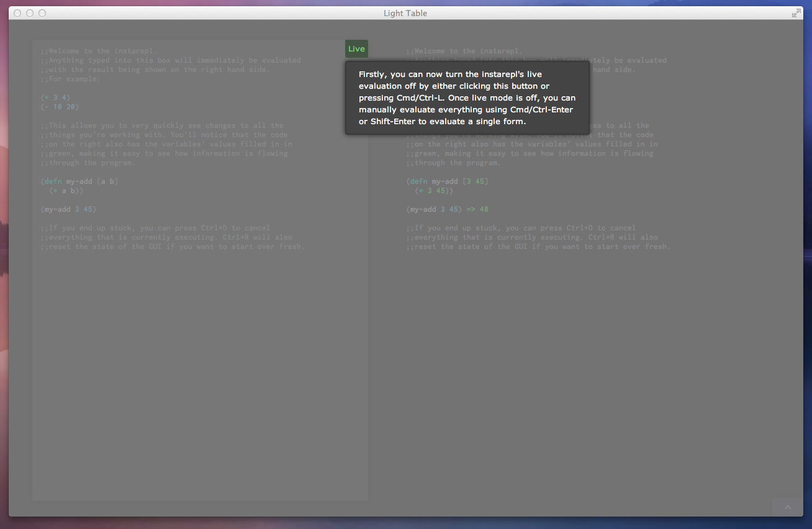Image resolution: width=812 pixels, height=529 pixels.
Task: Toggle the Live evaluation button off
Action: coord(356,49)
